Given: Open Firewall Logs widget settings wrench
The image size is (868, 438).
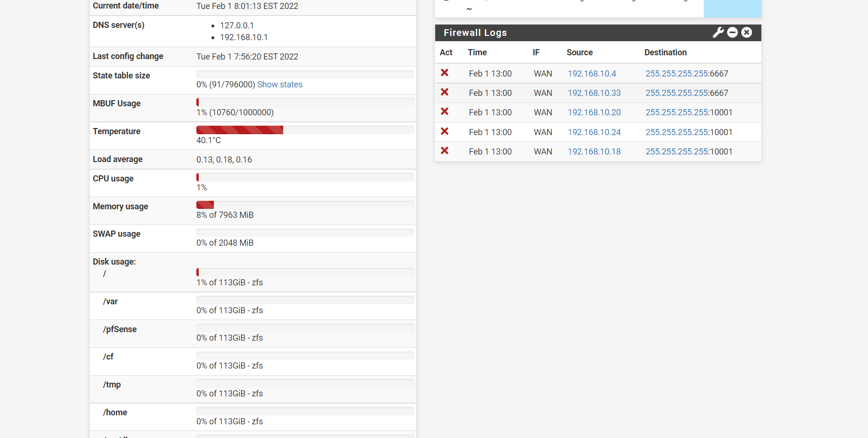Looking at the screenshot, I should tap(718, 33).
